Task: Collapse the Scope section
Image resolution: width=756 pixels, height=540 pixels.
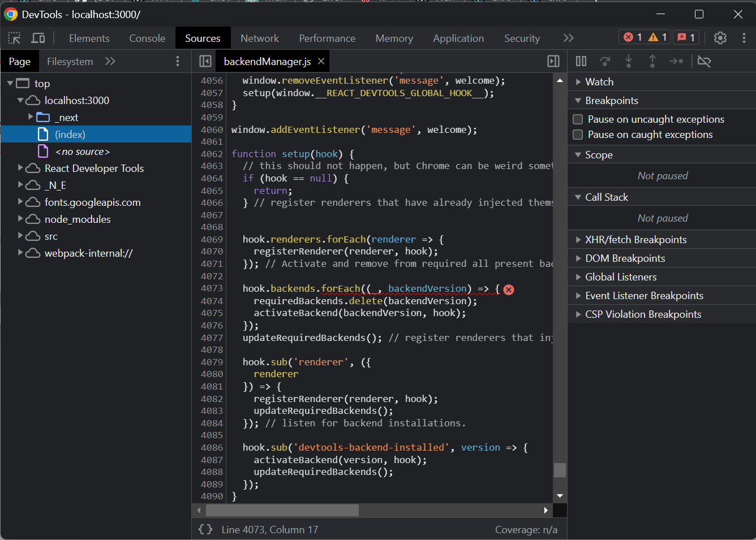Action: [x=578, y=154]
